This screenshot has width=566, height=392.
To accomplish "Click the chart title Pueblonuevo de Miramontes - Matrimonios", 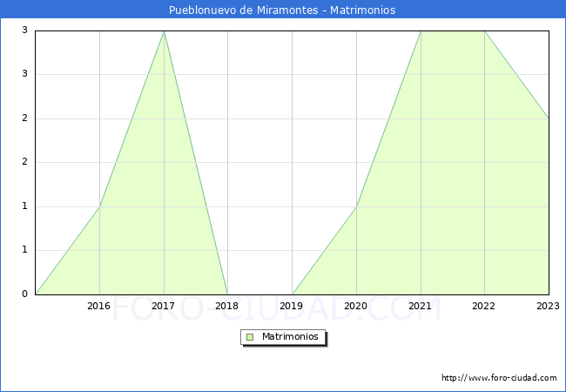I will pyautogui.click(x=282, y=10).
